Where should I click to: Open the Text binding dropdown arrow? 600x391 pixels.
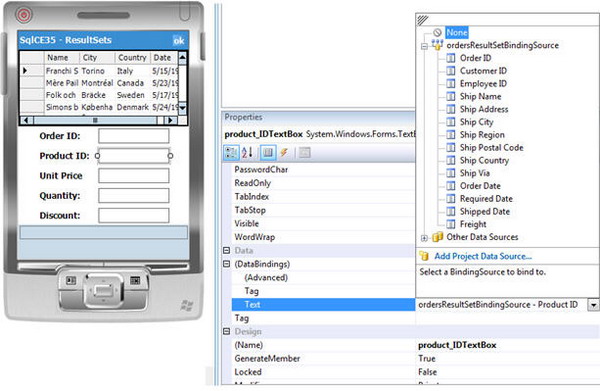[x=593, y=305]
